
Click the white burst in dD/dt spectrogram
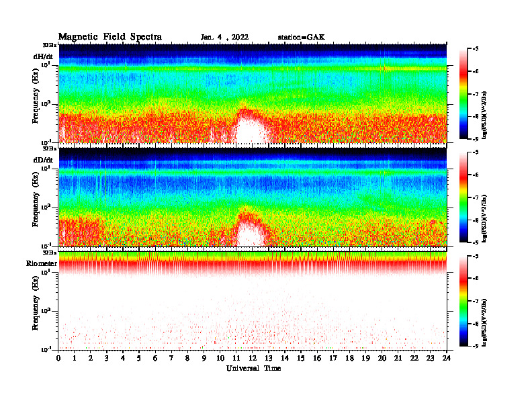coord(250,234)
